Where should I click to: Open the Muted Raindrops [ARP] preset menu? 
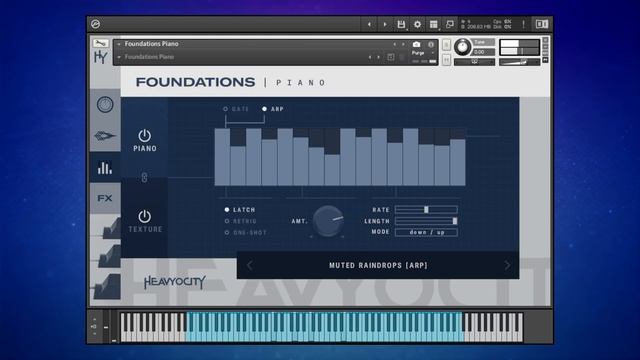tap(378, 265)
